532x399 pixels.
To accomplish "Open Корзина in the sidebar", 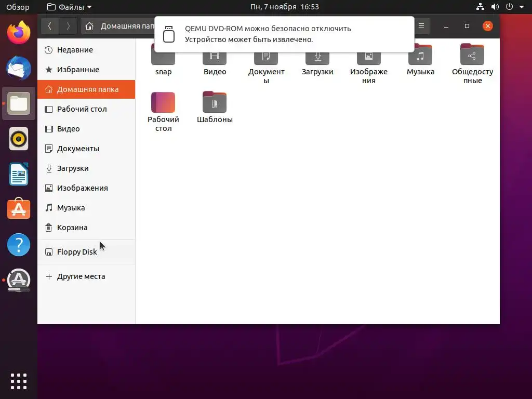I will [x=86, y=228].
